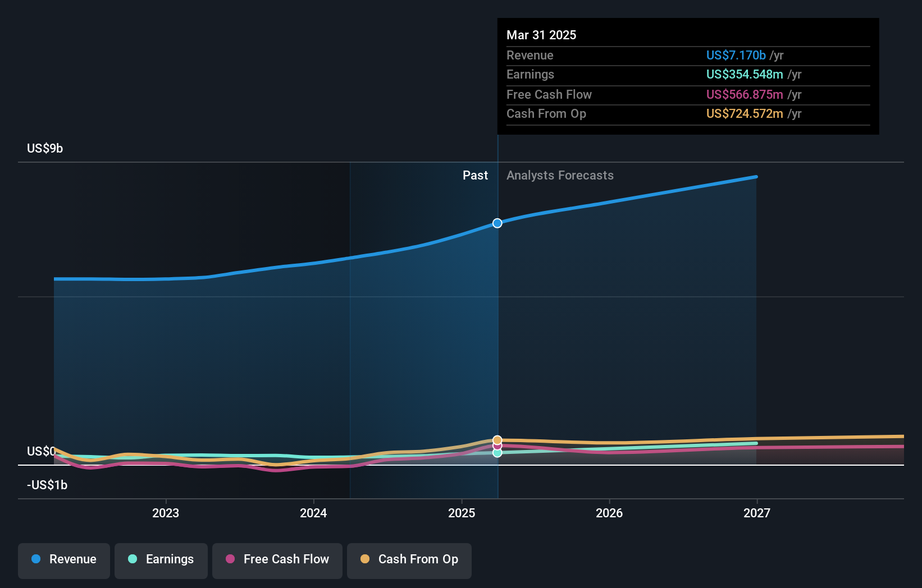Switch to the Past section of the chart
Viewport: 922px width, 588px height.
476,176
